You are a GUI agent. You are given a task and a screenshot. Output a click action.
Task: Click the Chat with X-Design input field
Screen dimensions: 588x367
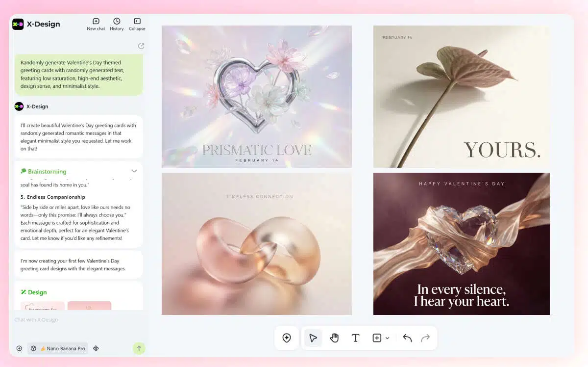[x=73, y=320]
